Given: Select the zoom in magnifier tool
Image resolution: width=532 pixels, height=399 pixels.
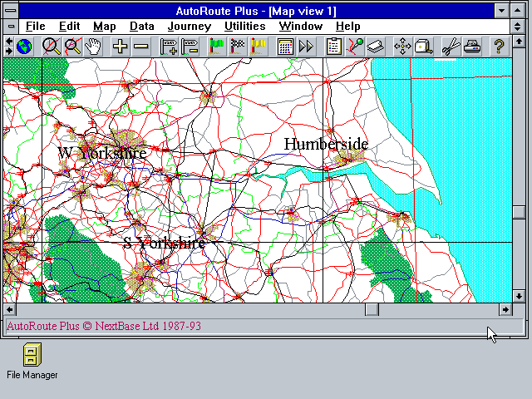Looking at the screenshot, I should pos(52,47).
